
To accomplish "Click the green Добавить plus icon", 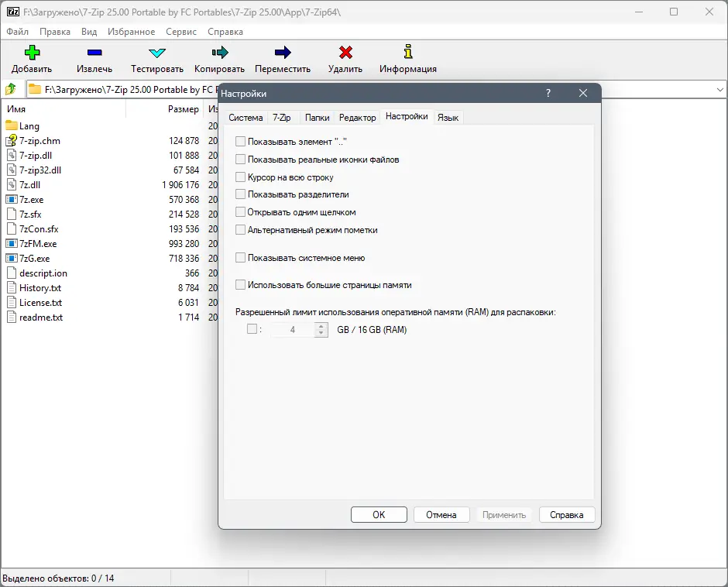I will tap(32, 53).
